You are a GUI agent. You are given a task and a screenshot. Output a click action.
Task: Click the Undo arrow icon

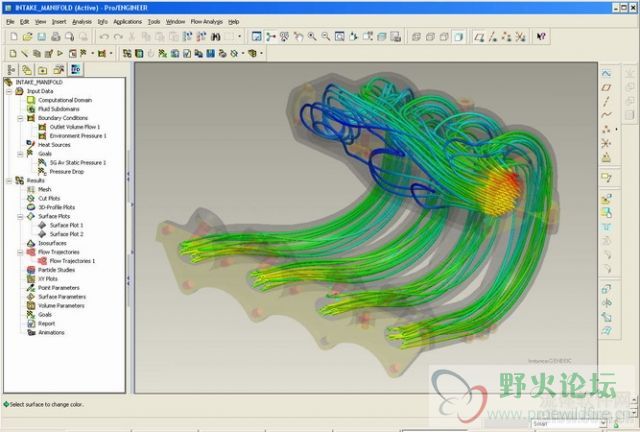(x=103, y=37)
